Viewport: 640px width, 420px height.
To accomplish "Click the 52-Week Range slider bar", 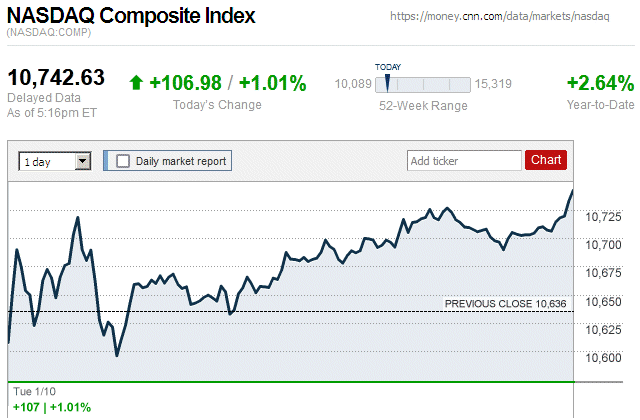I will point(423,84).
